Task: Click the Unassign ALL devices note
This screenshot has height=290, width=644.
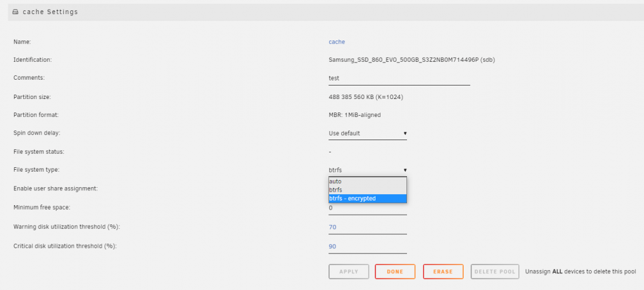Action: tap(581, 271)
